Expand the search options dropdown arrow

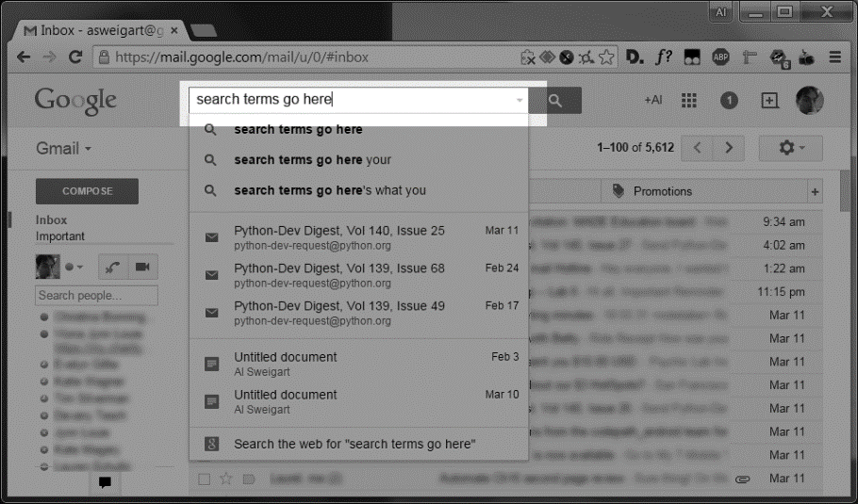coord(520,101)
